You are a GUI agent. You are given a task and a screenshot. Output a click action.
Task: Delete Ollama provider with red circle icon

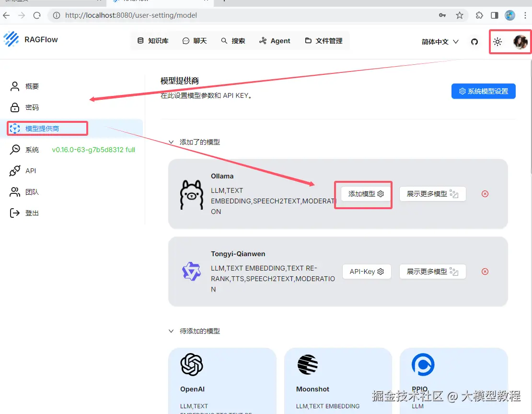(485, 194)
